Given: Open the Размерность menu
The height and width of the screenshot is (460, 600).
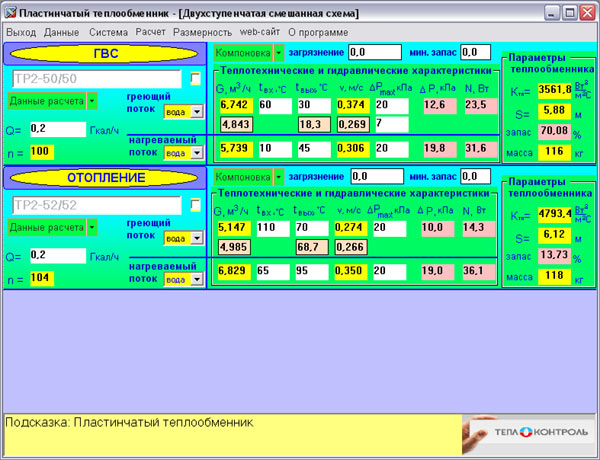Looking at the screenshot, I should pyautogui.click(x=202, y=32).
